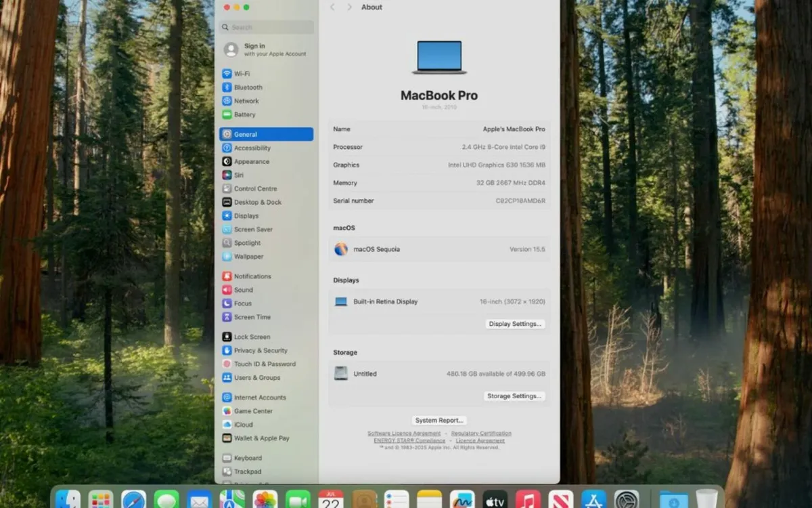The height and width of the screenshot is (508, 812).
Task: Open Messages from the Dock
Action: click(166, 500)
